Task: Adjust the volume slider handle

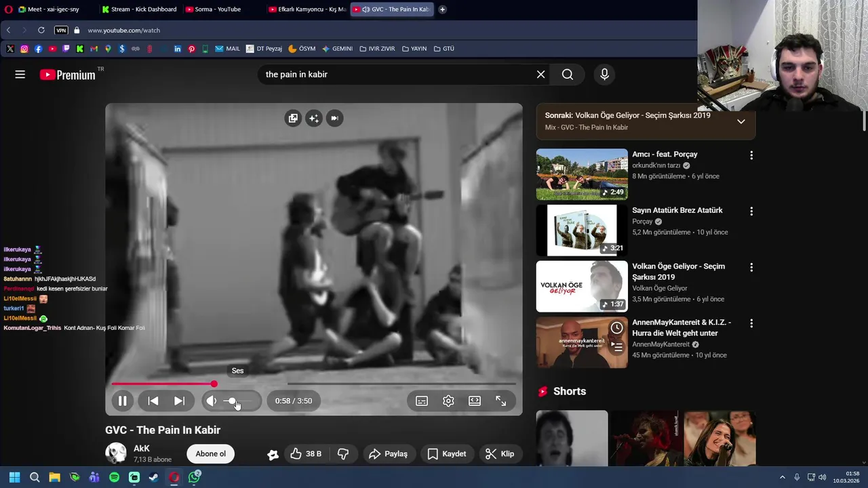Action: point(233,401)
